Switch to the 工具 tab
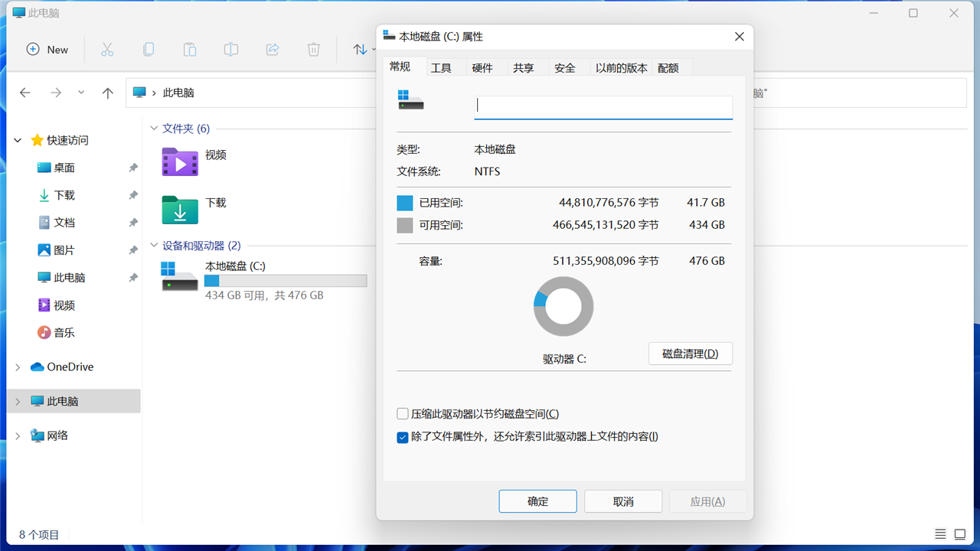The height and width of the screenshot is (551, 980). 441,68
